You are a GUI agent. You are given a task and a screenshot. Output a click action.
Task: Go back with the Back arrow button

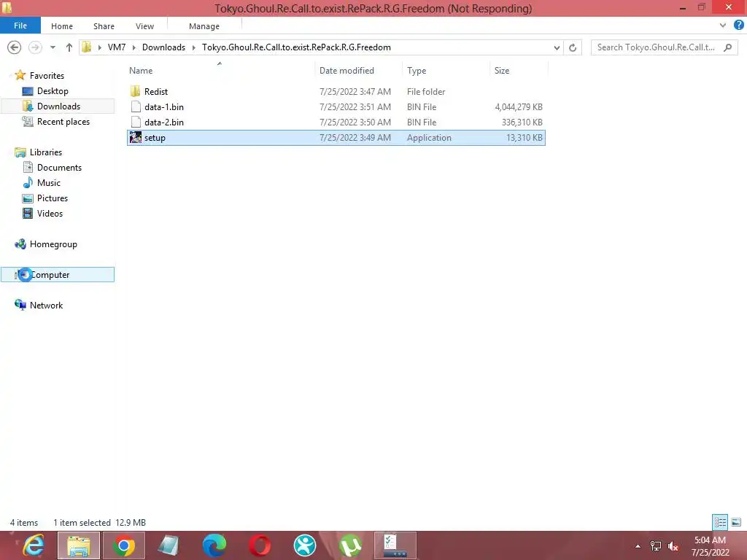coord(15,47)
